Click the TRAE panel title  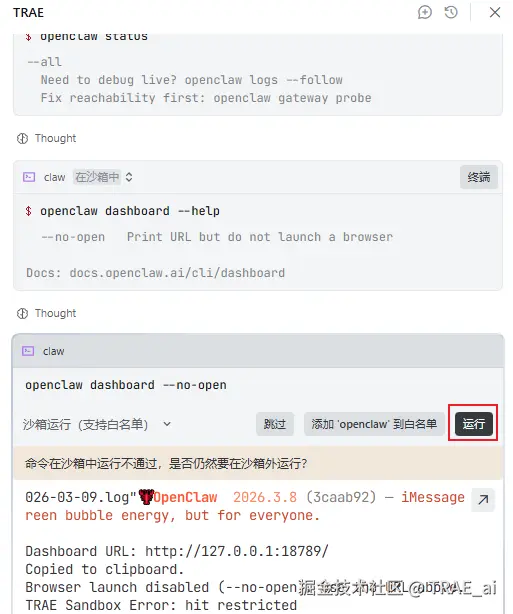(28, 13)
